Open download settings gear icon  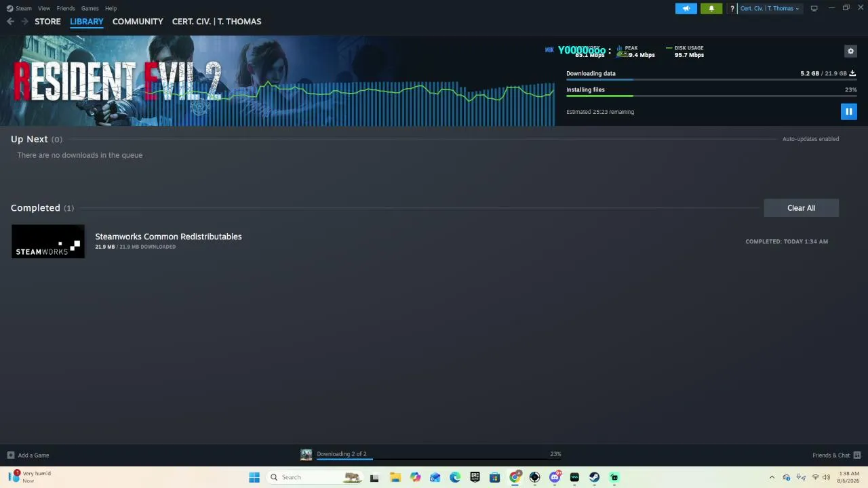[850, 51]
